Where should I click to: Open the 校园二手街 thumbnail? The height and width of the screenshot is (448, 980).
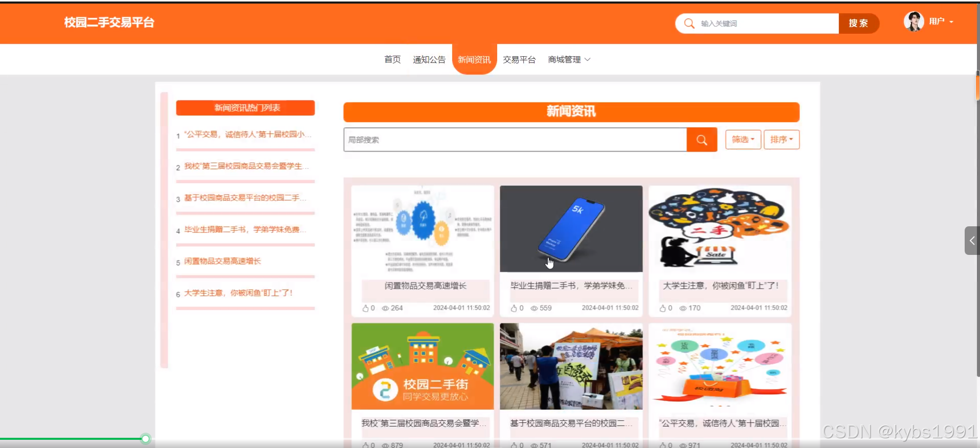click(x=423, y=366)
